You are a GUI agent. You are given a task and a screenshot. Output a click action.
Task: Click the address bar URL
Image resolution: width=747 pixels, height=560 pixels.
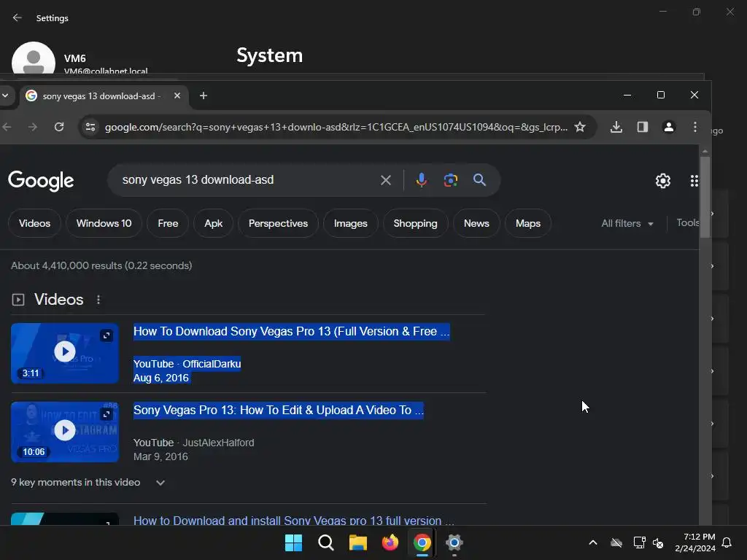point(336,127)
